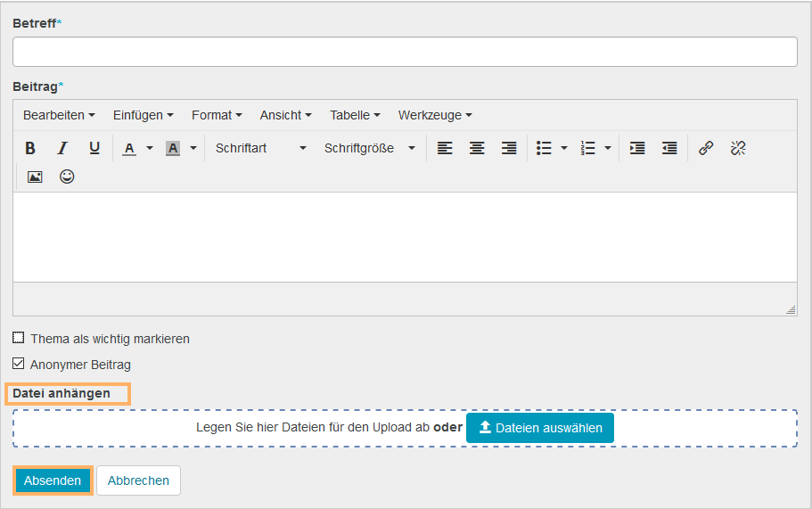Image resolution: width=812 pixels, height=509 pixels.
Task: Check 'Thema als wichtig markieren'
Action: pos(19,338)
